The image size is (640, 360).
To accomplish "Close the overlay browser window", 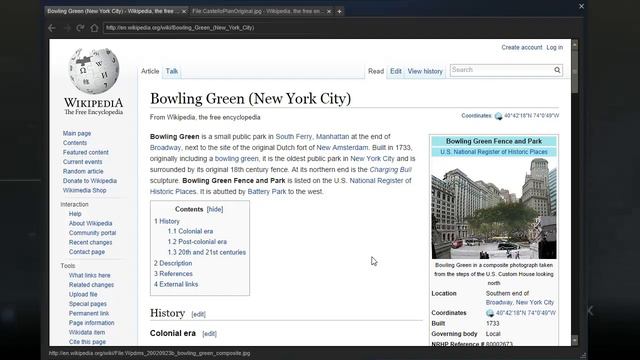I will click(582, 6).
